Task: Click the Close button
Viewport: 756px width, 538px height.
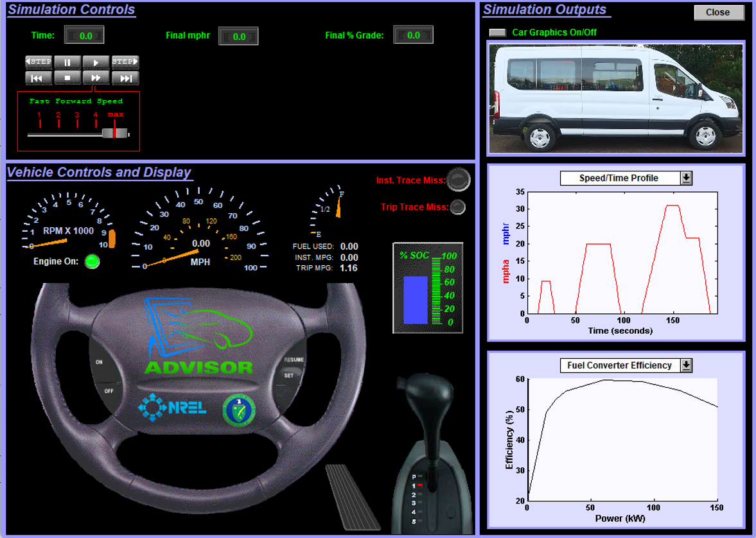Action: (x=718, y=13)
